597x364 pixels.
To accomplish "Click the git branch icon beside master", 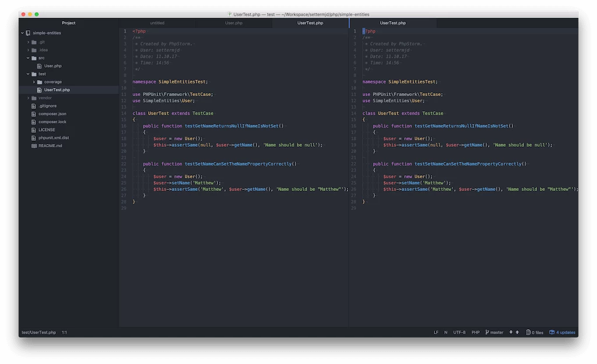I will [x=487, y=333].
